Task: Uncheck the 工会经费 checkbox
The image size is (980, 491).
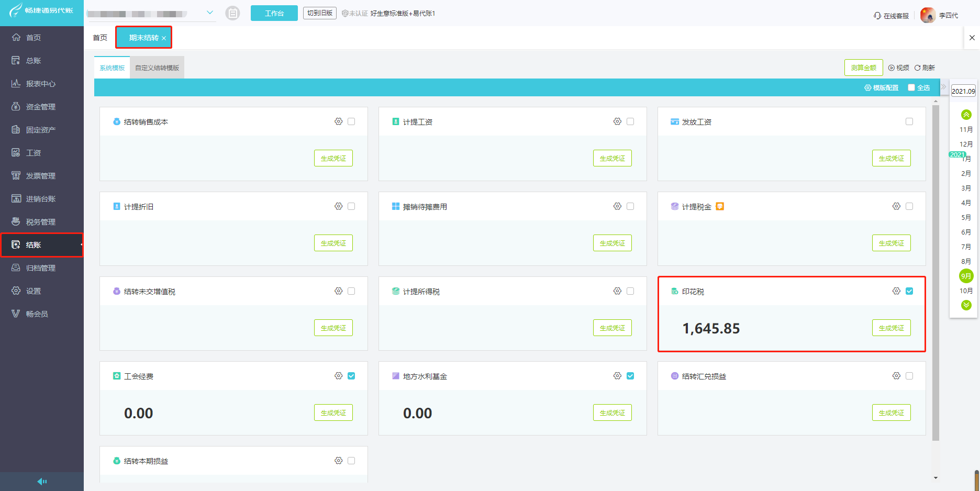Action: 351,376
